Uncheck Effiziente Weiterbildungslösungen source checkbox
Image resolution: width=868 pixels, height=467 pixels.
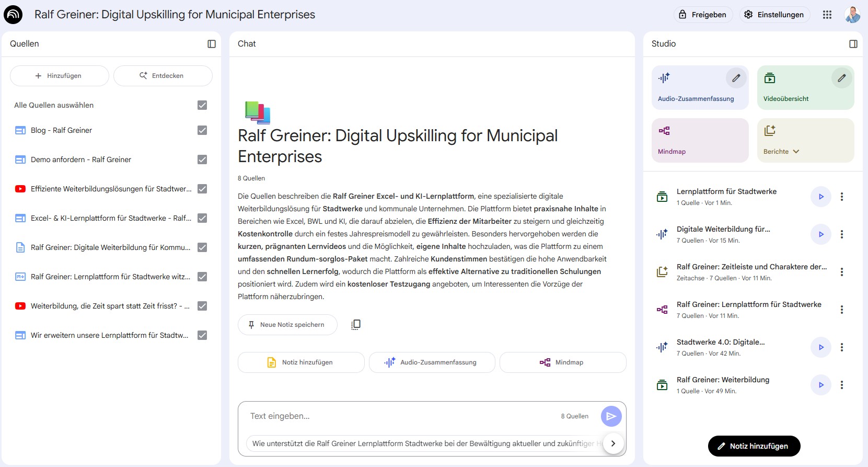click(x=202, y=189)
